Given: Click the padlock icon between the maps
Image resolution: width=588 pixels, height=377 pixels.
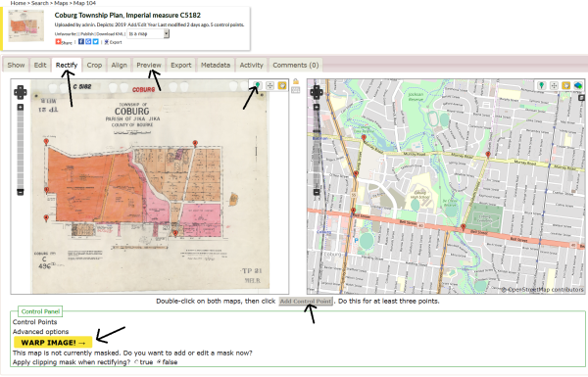Looking at the screenshot, I should 296,81.
